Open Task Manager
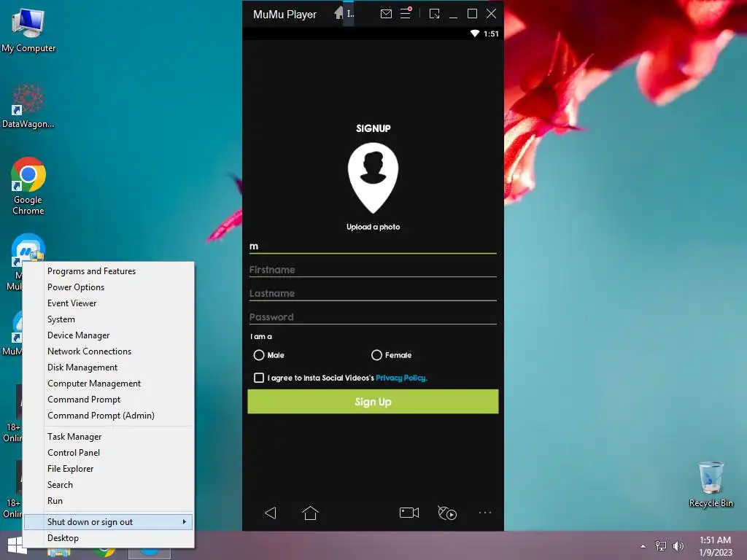The height and width of the screenshot is (560, 747). click(x=109, y=437)
